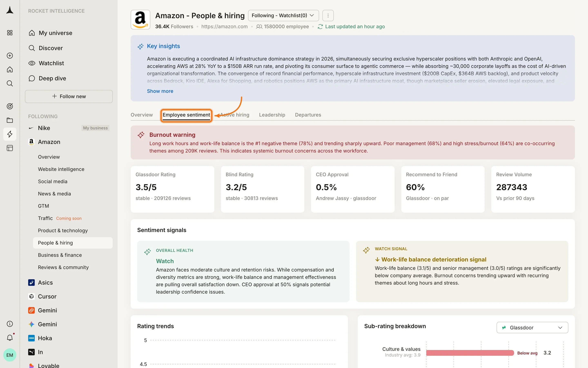Open the three-dot more options button
The height and width of the screenshot is (368, 588).
tap(328, 16)
